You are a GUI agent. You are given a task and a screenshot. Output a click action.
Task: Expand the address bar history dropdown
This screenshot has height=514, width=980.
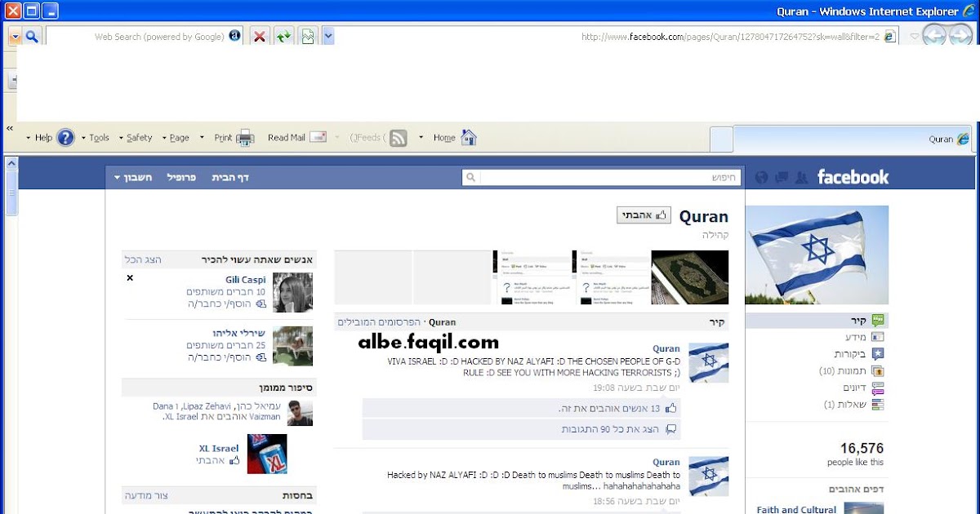(327, 36)
